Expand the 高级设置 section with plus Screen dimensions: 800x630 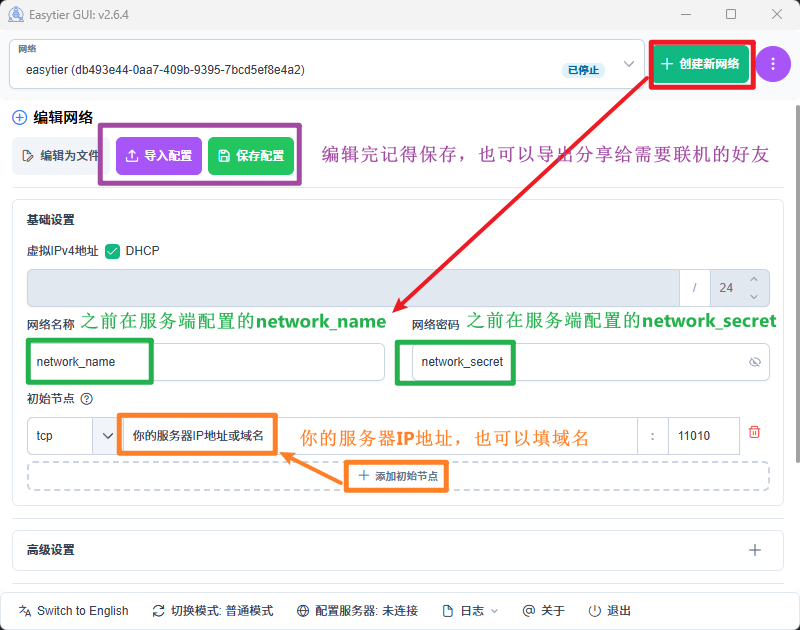(x=755, y=550)
